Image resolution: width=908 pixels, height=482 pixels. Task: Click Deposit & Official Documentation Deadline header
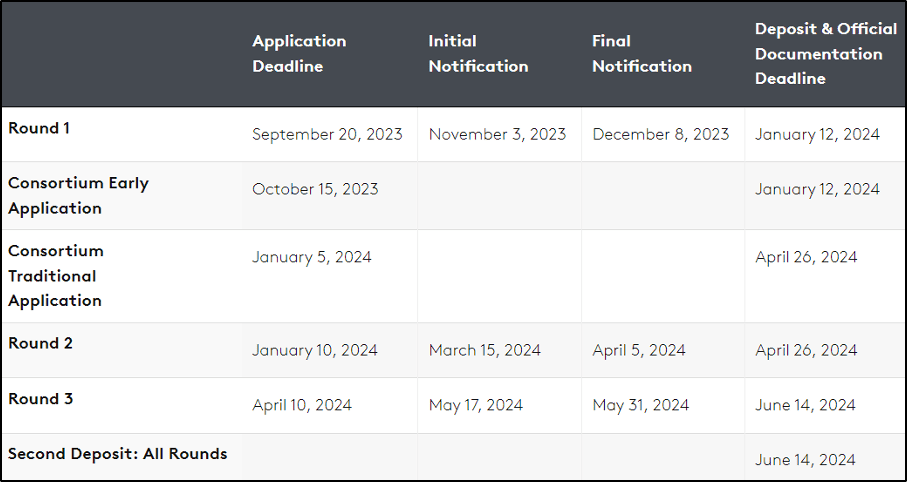(x=825, y=54)
